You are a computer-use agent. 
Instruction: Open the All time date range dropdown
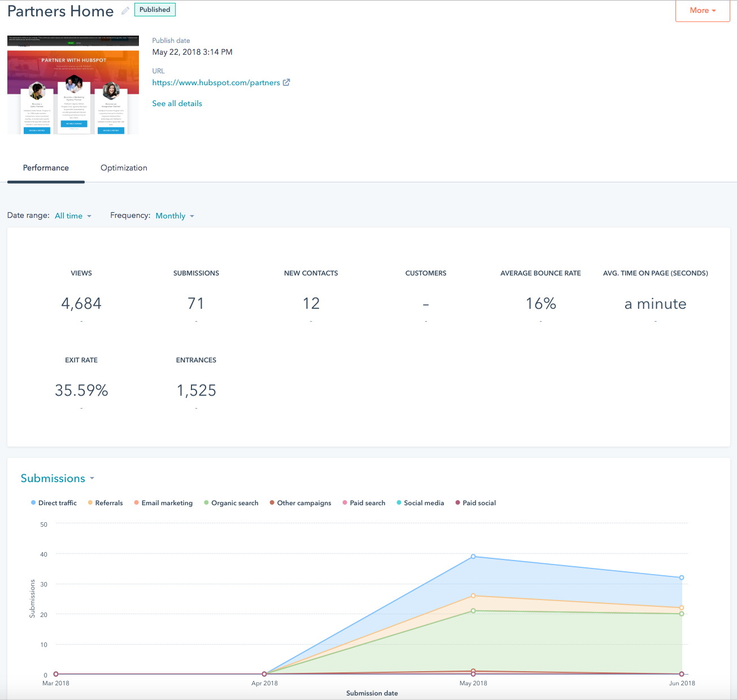click(73, 216)
